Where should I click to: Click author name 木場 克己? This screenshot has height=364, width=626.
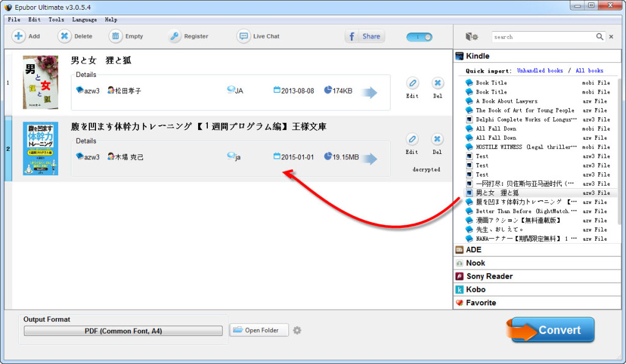[x=129, y=157]
